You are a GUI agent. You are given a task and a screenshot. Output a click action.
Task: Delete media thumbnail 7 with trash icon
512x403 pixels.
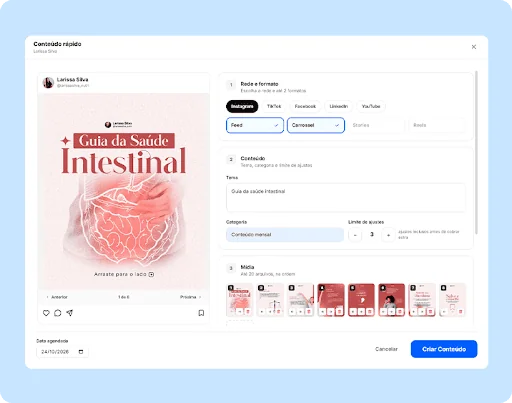pos(431,311)
